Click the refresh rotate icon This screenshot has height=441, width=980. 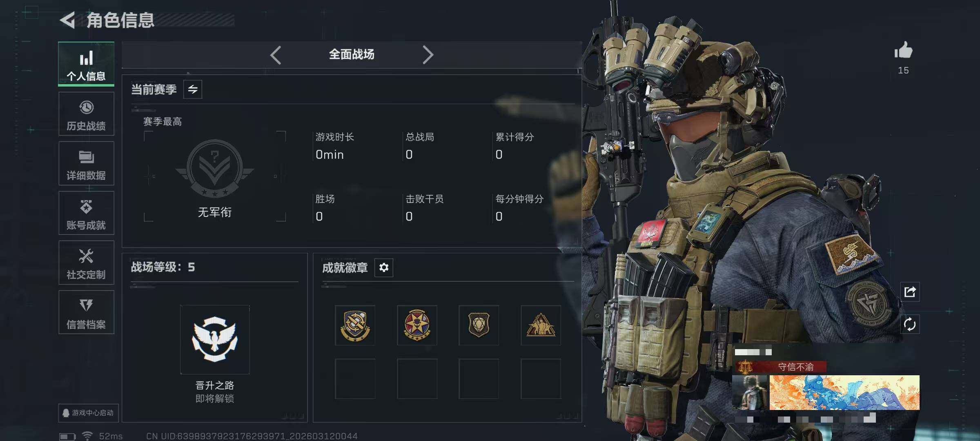910,325
